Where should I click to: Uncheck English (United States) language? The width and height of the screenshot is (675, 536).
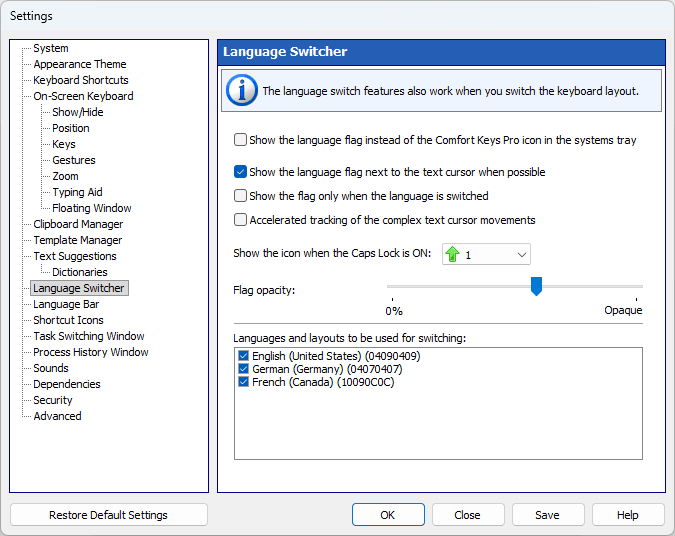pyautogui.click(x=243, y=356)
